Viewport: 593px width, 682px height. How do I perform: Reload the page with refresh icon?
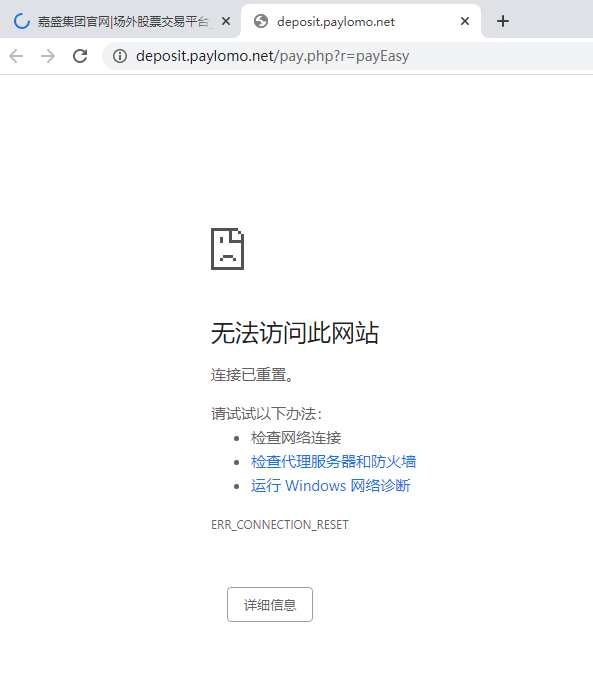tap(80, 56)
